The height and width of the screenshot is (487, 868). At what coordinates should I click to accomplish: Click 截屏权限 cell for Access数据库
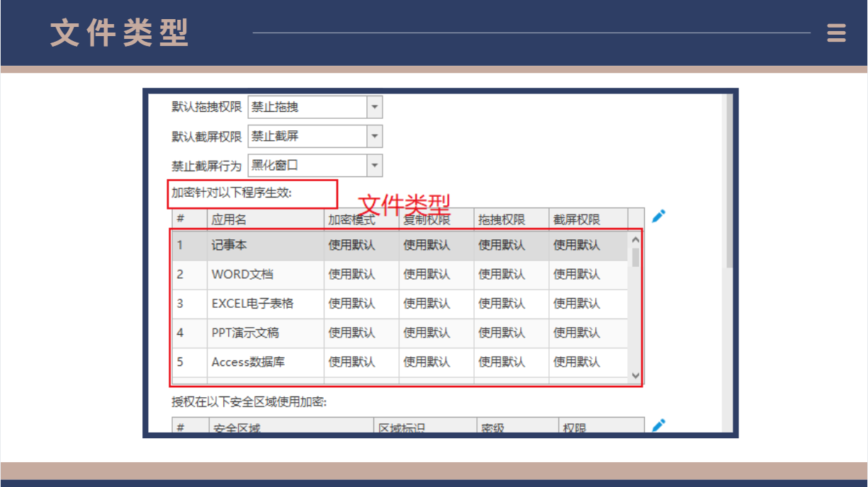pos(585,362)
